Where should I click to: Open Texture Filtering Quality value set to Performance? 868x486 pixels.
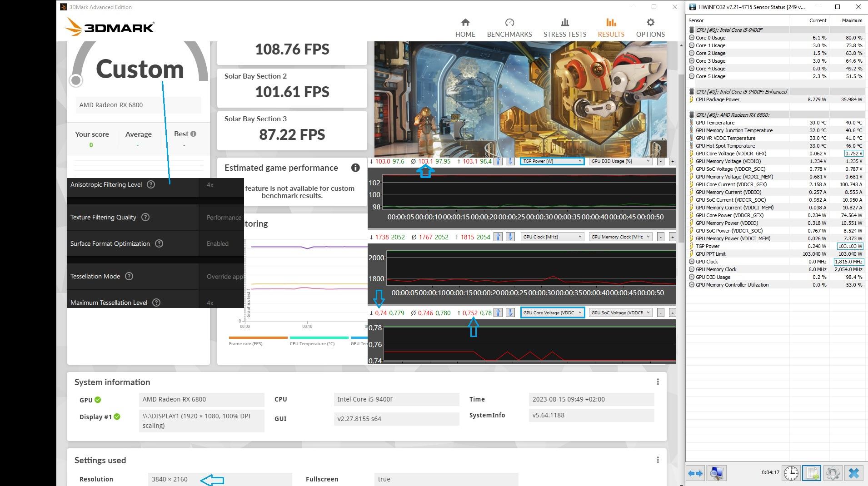[x=221, y=217]
